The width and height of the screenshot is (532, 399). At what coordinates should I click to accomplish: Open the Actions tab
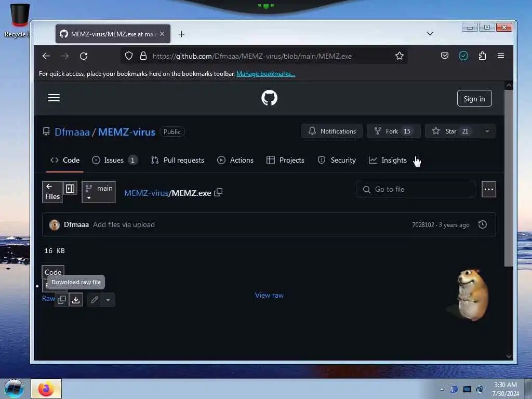(x=235, y=160)
